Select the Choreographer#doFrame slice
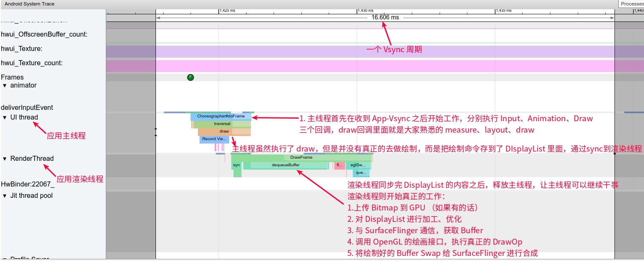Image resolution: width=644 pixels, height=261 pixels. (x=221, y=116)
